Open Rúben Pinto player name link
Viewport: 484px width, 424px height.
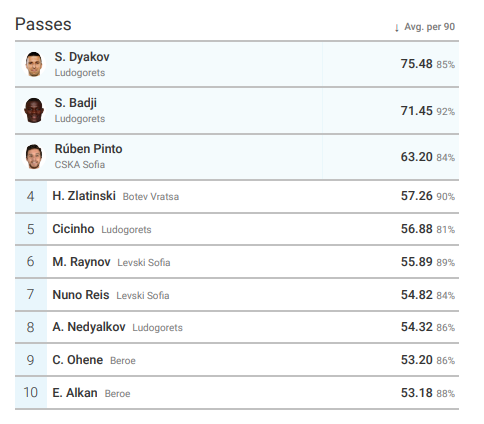click(88, 149)
